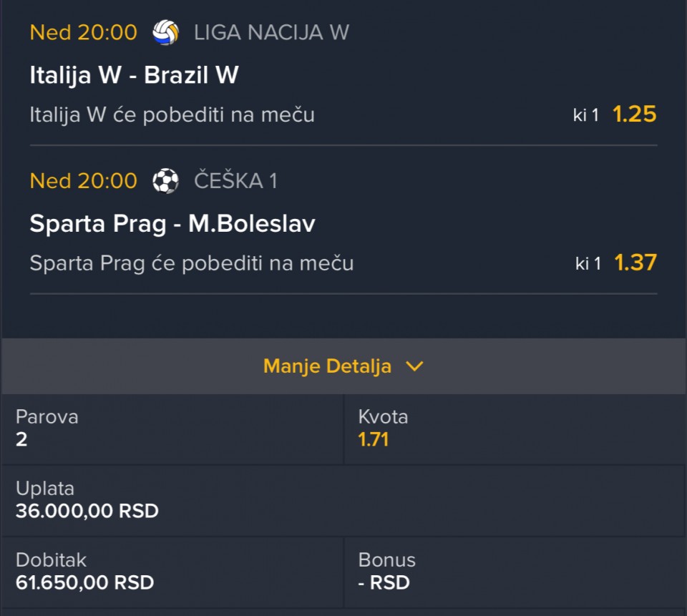Open the Sparta Prag - M.Boleslav match
Screen dimensions: 687x616
[x=172, y=223]
